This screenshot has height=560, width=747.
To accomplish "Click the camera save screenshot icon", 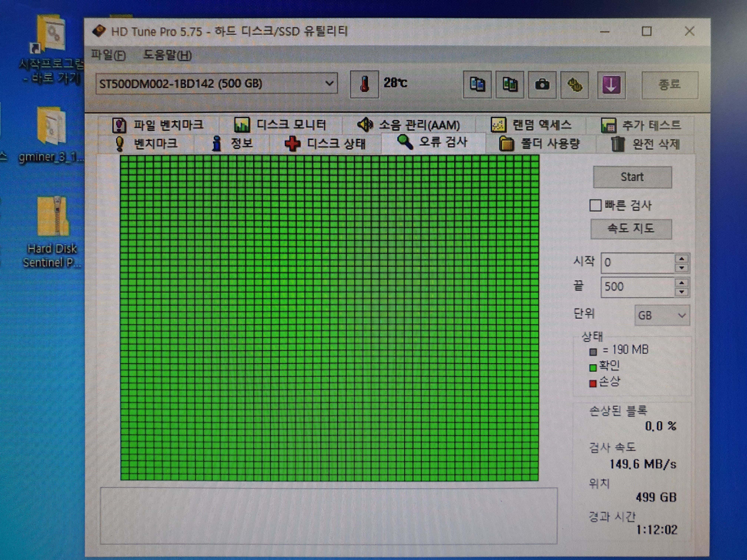I will [x=542, y=84].
